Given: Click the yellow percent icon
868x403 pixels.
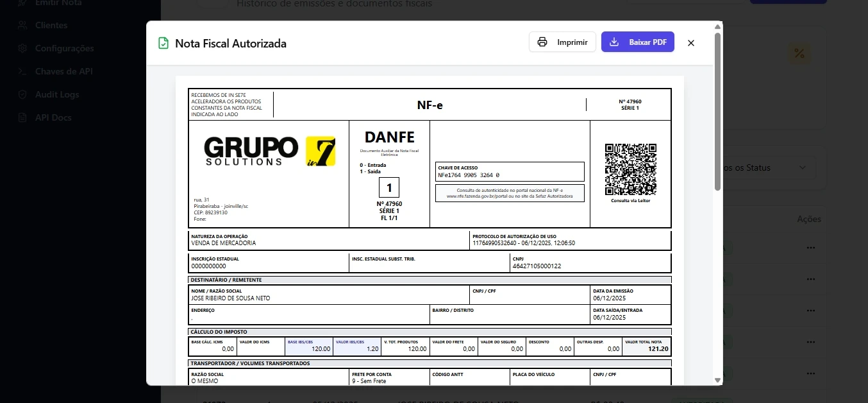Looking at the screenshot, I should tap(799, 53).
